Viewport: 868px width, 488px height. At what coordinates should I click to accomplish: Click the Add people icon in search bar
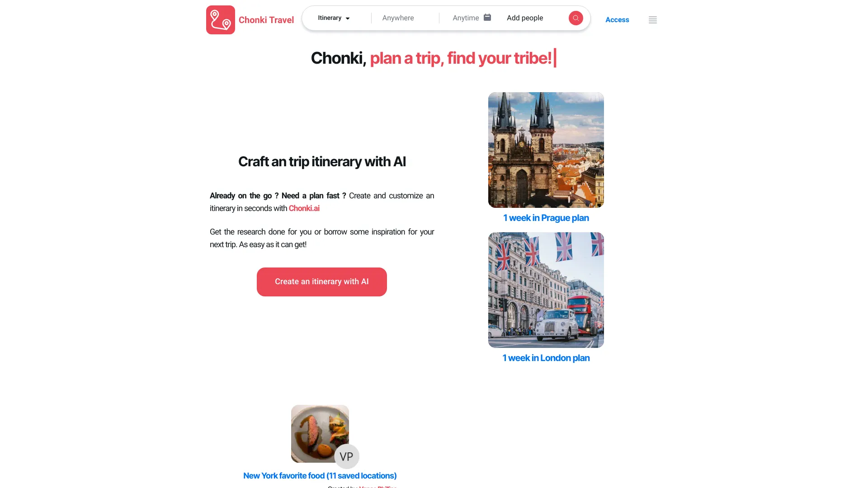pos(524,18)
